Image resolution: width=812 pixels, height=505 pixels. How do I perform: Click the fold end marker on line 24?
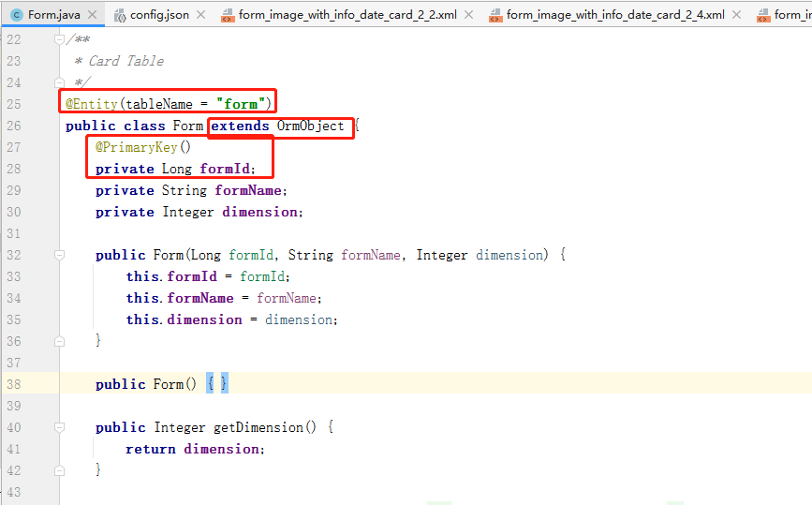pos(60,82)
